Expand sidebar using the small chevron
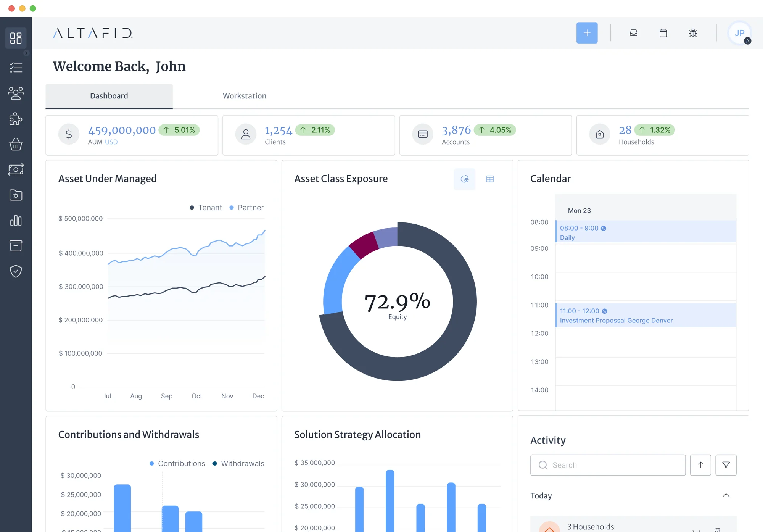 26,53
